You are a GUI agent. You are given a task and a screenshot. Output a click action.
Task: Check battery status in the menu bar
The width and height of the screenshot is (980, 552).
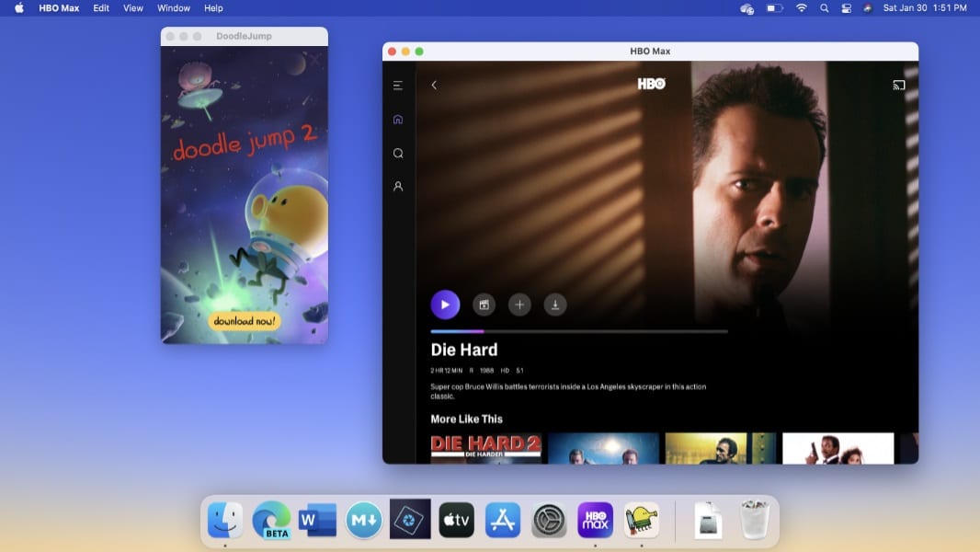774,8
